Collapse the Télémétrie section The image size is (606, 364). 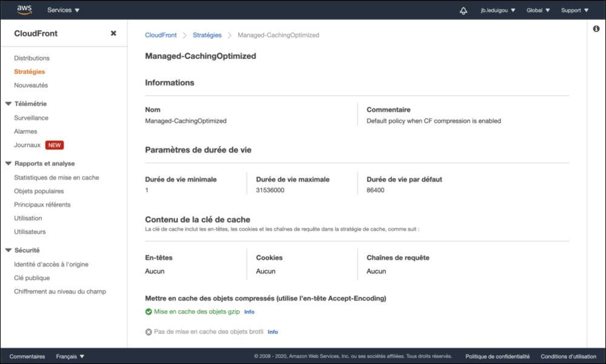(x=8, y=104)
